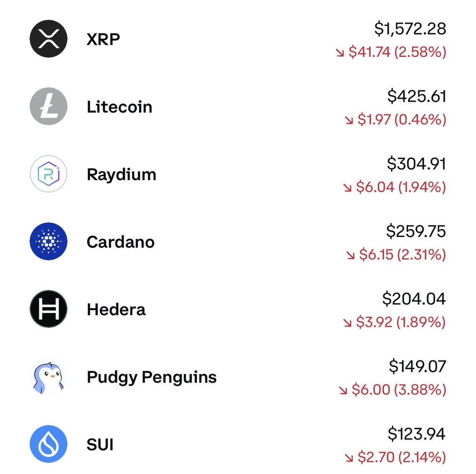The image size is (476, 474).
Task: Open the Litecoin asset name
Action: [x=119, y=107]
